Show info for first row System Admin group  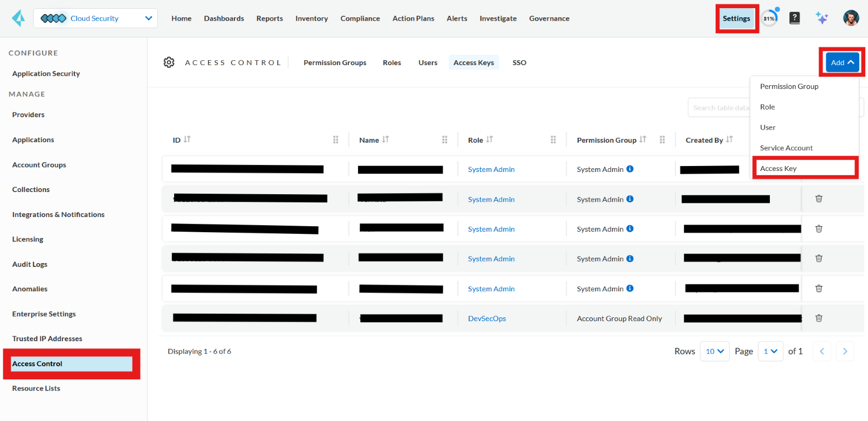point(630,169)
